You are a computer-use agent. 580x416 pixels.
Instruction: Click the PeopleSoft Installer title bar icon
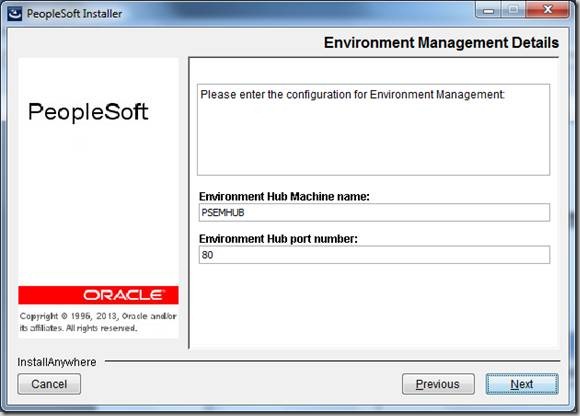pos(15,14)
